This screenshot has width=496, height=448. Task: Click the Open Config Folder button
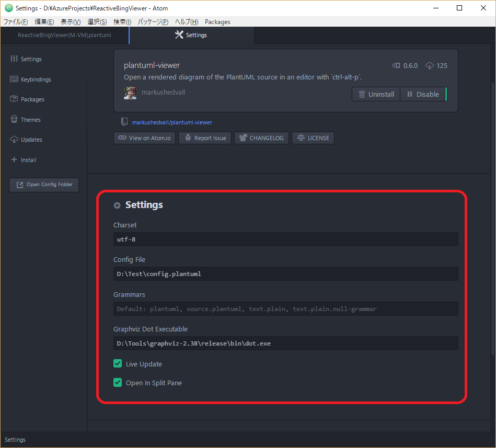coord(44,185)
